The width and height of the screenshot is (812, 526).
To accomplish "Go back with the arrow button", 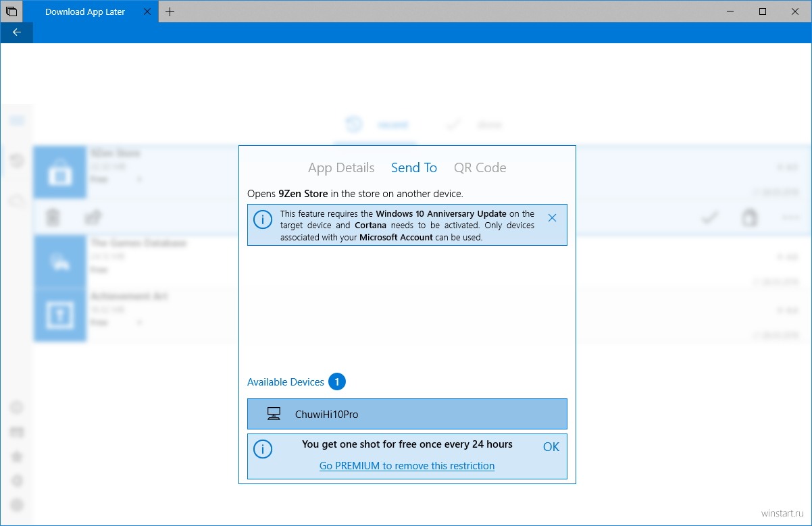I will coord(16,32).
